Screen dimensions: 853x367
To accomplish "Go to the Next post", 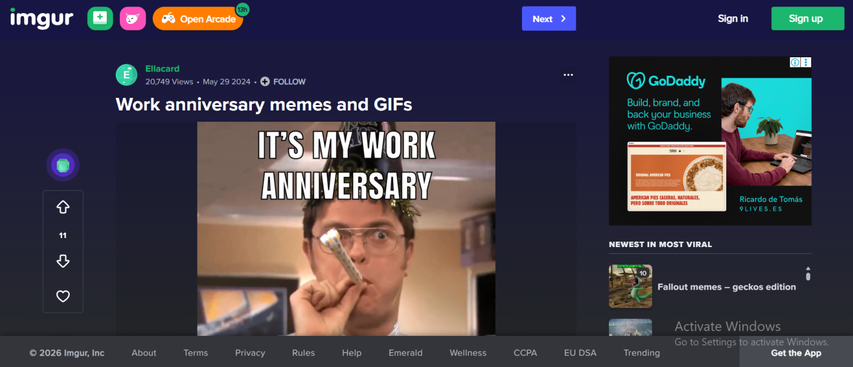I will (548, 18).
